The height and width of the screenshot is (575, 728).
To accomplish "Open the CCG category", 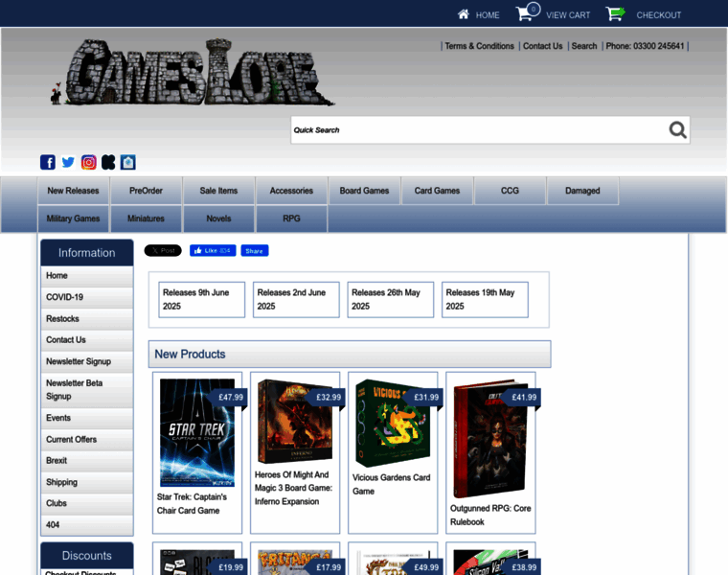I will pos(510,191).
